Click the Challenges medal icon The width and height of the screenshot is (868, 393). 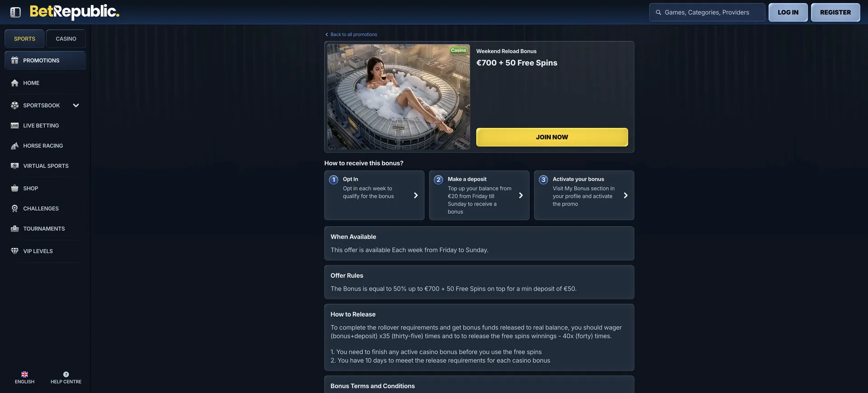point(15,208)
